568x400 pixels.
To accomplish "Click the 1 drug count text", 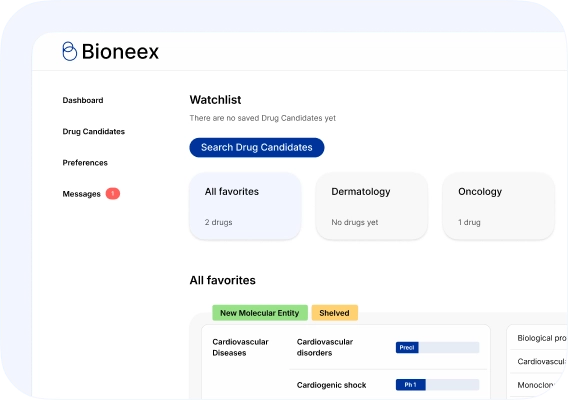I will 469,222.
